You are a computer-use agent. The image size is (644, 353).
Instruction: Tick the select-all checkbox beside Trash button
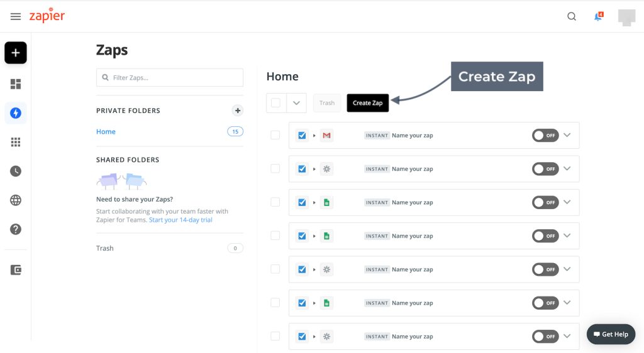point(276,103)
